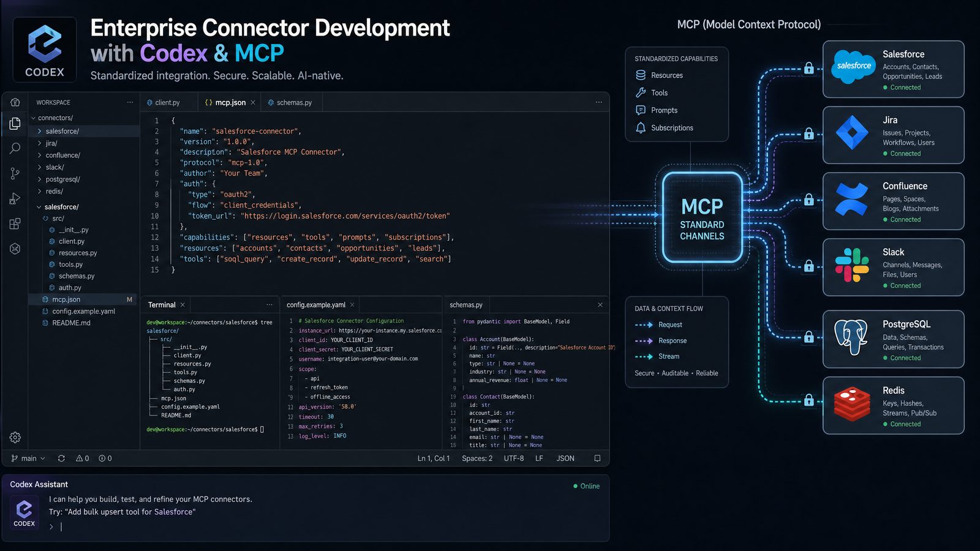The height and width of the screenshot is (551, 980).
Task: Click the home icon atop the activity bar
Action: click(x=15, y=102)
